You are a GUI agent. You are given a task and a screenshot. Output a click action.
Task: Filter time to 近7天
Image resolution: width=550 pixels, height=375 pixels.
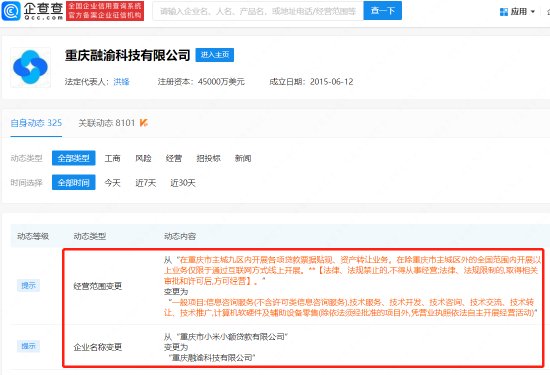146,183
